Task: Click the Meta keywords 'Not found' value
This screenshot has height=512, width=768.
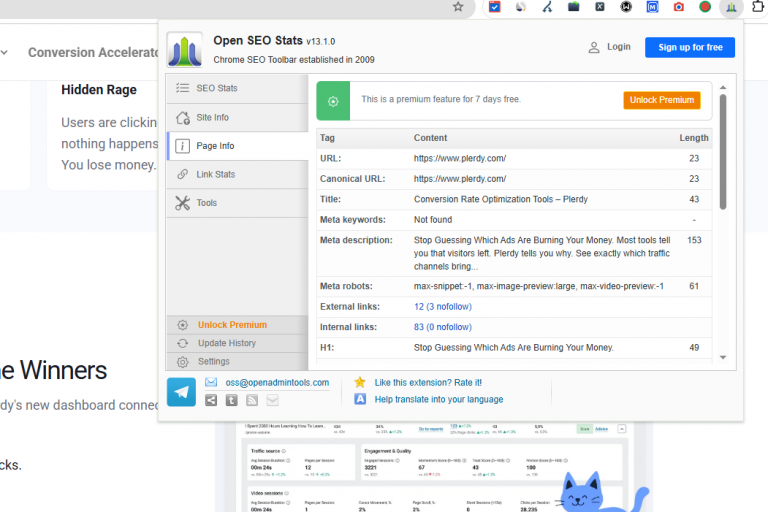Action: tap(433, 220)
